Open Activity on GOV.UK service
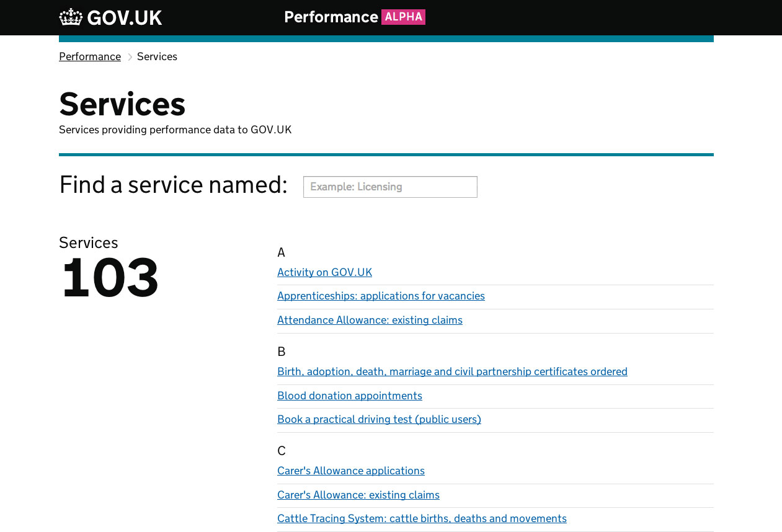The image size is (782, 532). [324, 272]
